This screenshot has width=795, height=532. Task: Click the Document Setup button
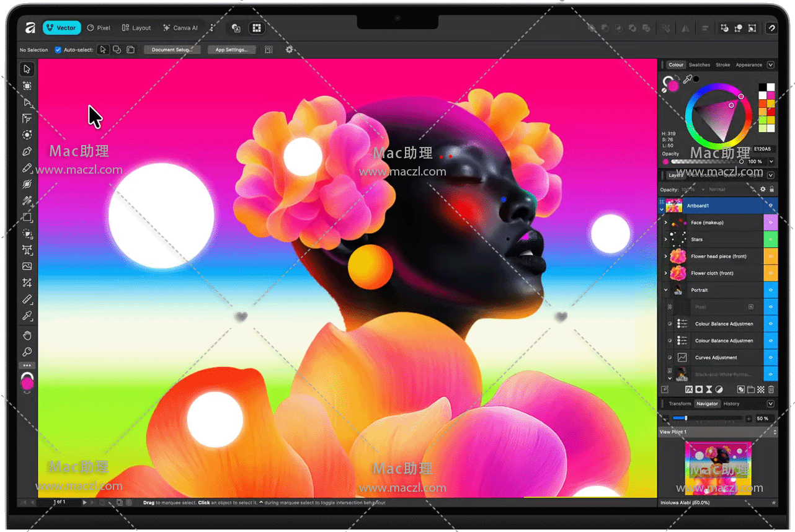172,50
